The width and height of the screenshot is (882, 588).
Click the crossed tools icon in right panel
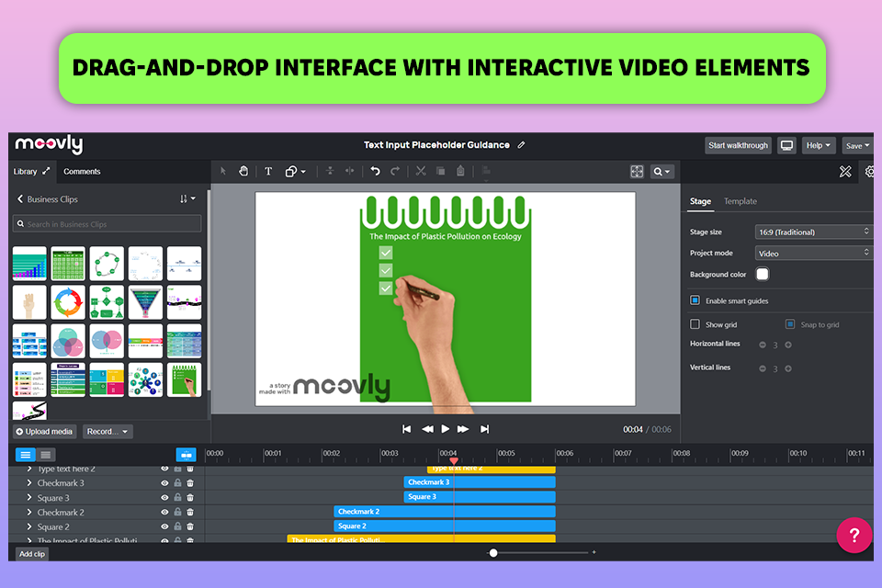(845, 172)
